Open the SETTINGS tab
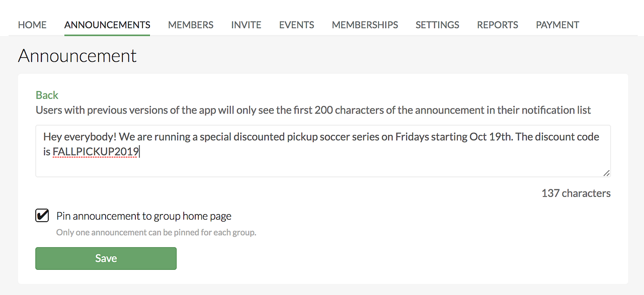Image resolution: width=644 pixels, height=295 pixels. pos(437,25)
